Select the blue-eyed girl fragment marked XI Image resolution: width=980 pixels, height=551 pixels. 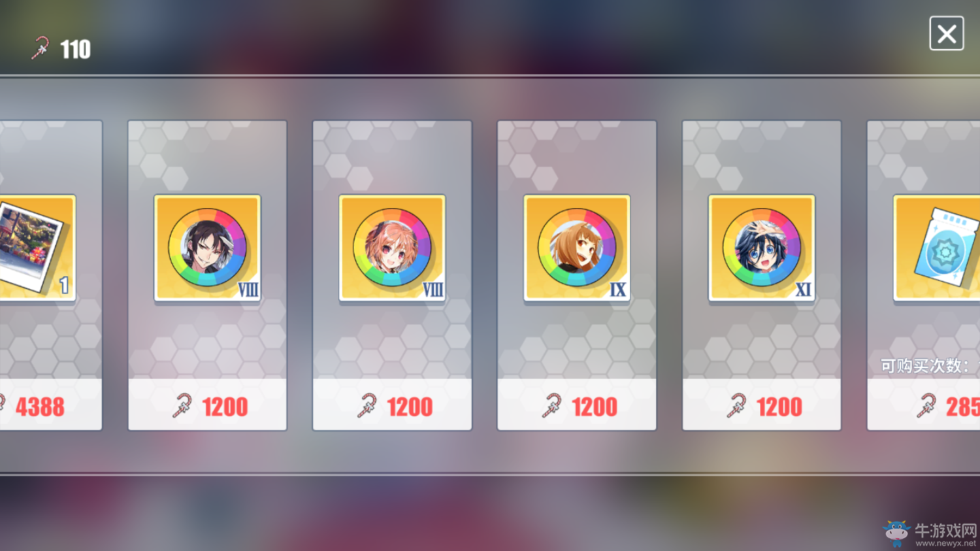762,248
